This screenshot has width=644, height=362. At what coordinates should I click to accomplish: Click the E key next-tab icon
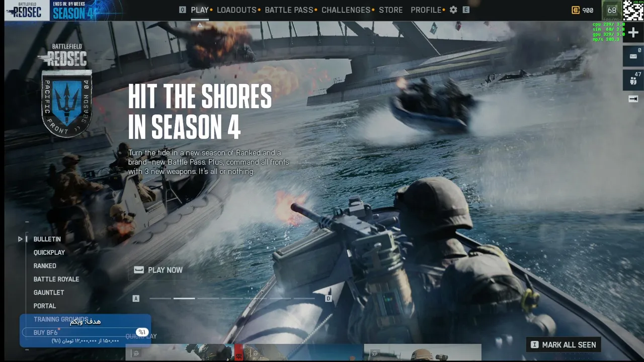[466, 10]
